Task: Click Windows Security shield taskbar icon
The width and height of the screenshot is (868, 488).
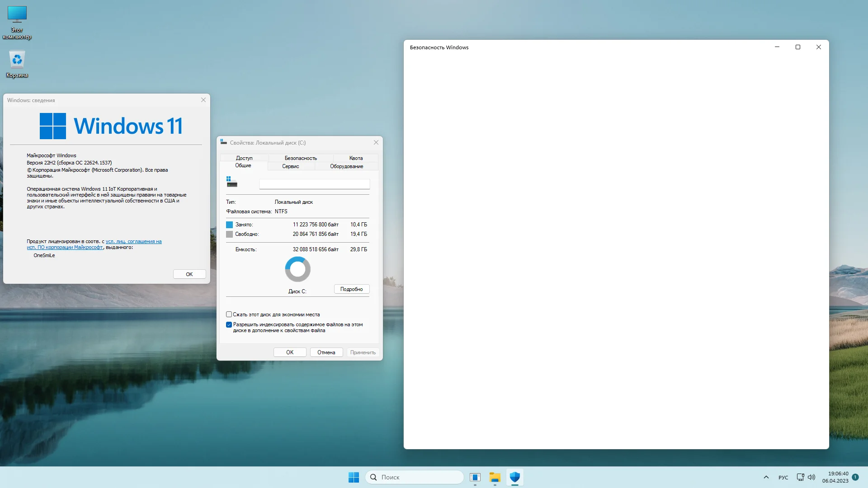Action: (514, 477)
